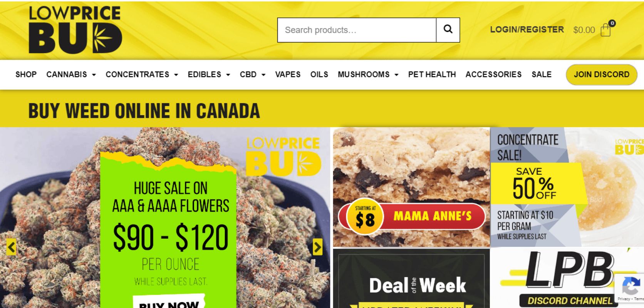Open the Vapes menu item
The width and height of the screenshot is (644, 308).
pyautogui.click(x=288, y=74)
